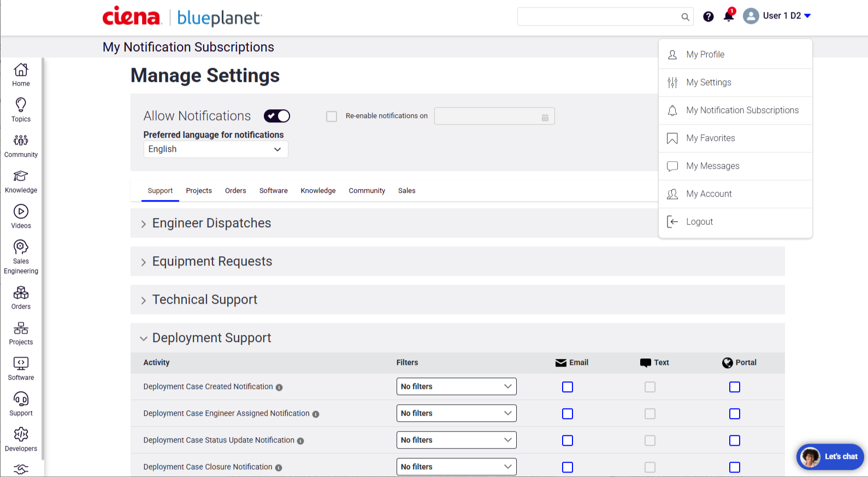The width and height of the screenshot is (868, 477).
Task: Select My Favorites from user menu
Action: click(x=710, y=138)
